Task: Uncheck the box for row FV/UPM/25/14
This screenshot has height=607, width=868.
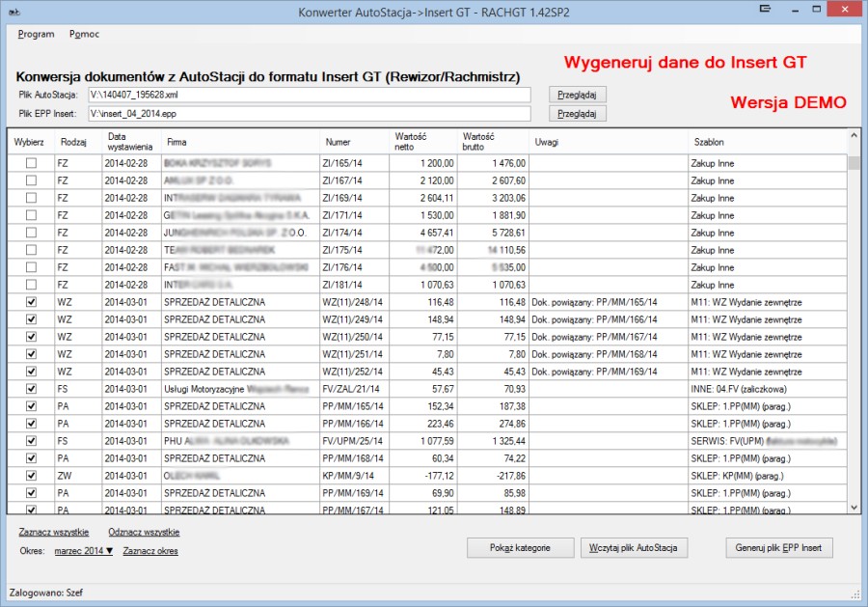Action: click(31, 441)
